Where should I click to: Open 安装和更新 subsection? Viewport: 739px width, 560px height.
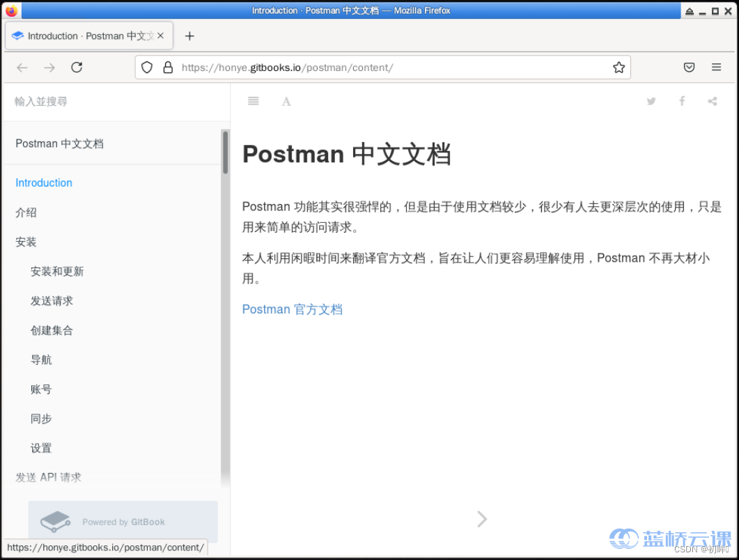coord(57,272)
